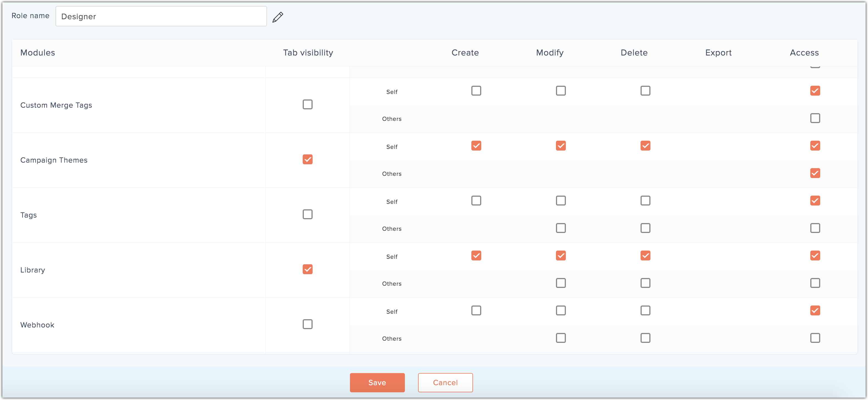Screen dimensions: 868x400
Task: Check Custom Merge Tags Others Access
Action: (815, 118)
